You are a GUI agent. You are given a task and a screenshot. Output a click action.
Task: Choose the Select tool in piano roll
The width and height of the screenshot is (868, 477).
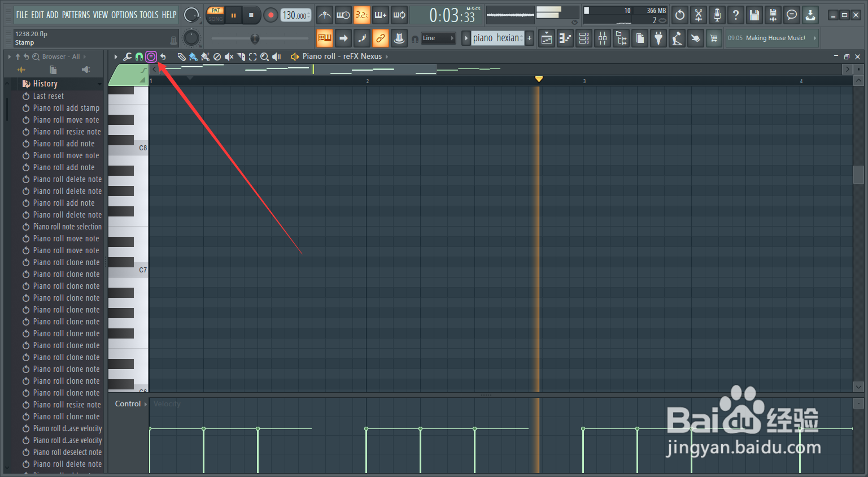point(253,57)
